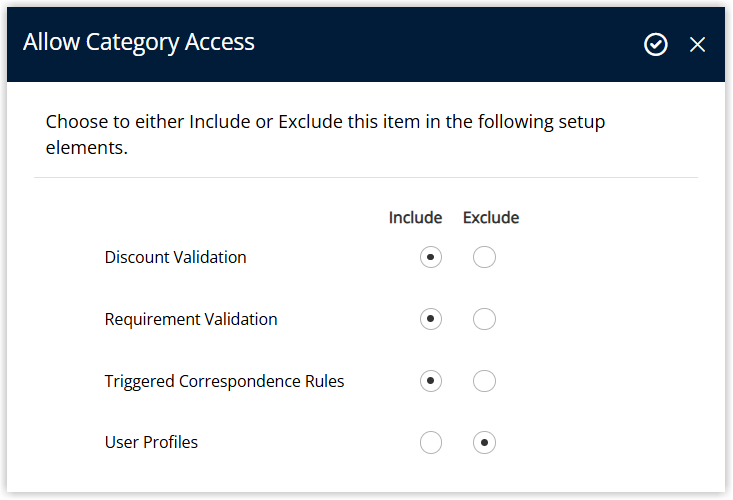Click the Include or Exclude instruction text
733x500 pixels.
pyautogui.click(x=325, y=135)
